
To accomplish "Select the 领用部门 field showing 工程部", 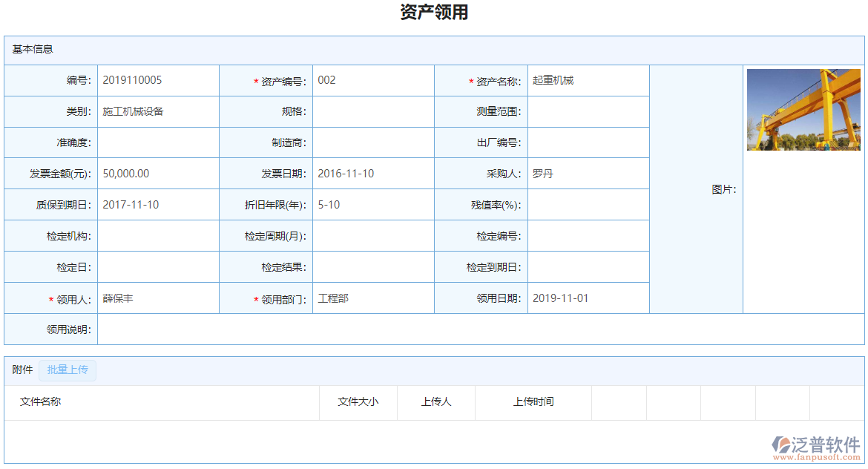I will point(372,298).
